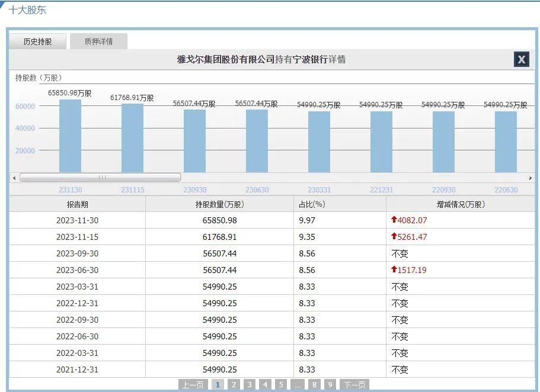This screenshot has width=540, height=392.
Task: Close the shareholder details panel with X
Action: pyautogui.click(x=522, y=59)
